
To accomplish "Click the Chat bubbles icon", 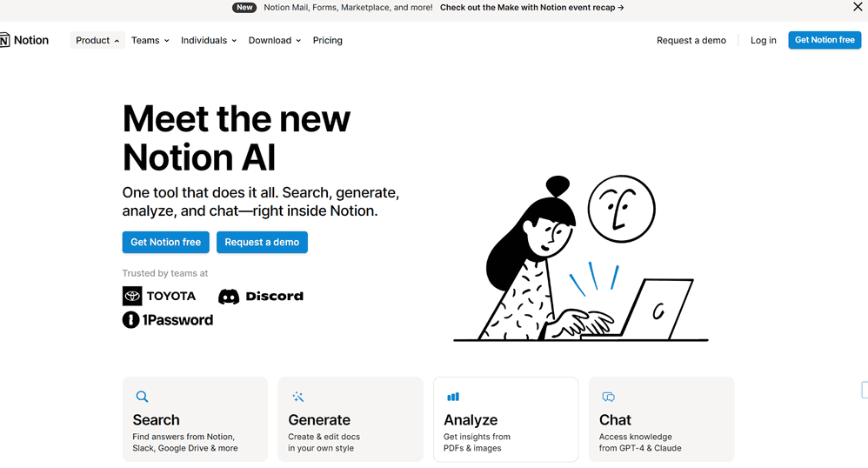I will click(608, 397).
